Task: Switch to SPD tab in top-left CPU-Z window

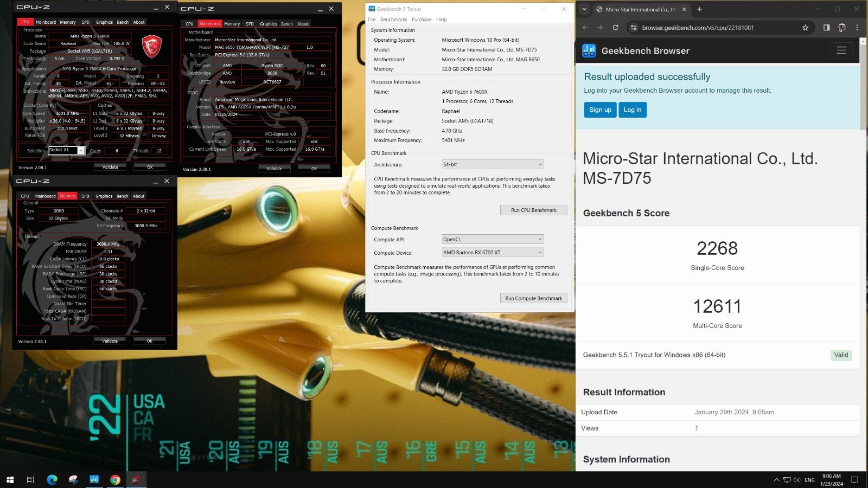Action: coord(85,22)
